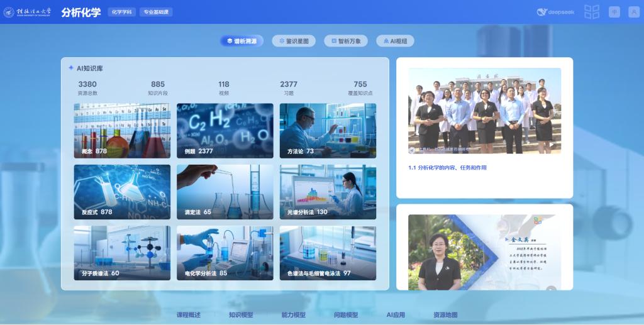Open the 光谱分析法 130 card
The image size is (644, 325).
pyautogui.click(x=328, y=192)
